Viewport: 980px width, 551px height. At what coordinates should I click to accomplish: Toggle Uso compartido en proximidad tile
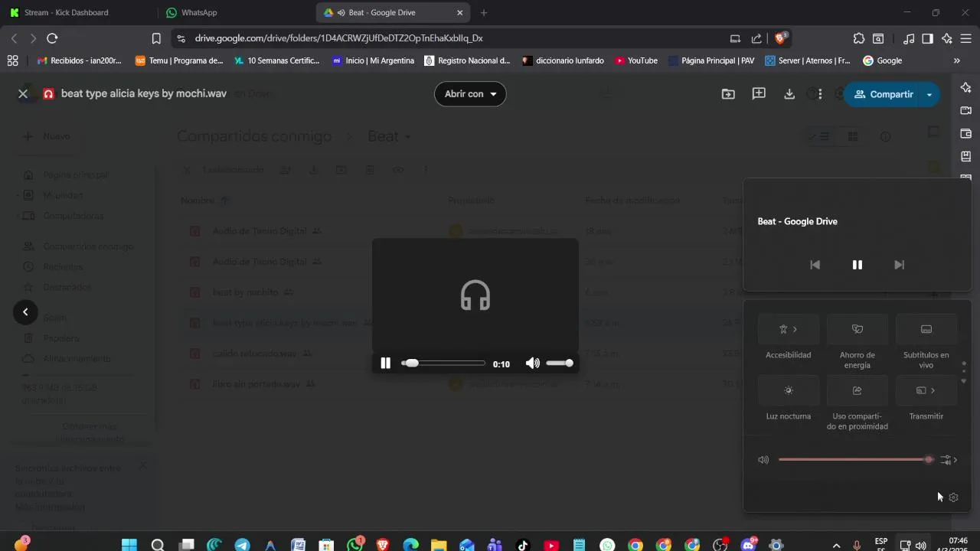pyautogui.click(x=857, y=390)
